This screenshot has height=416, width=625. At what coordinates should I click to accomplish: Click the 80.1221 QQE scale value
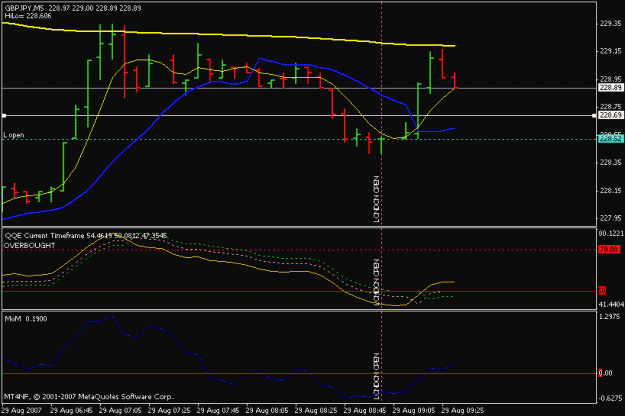pos(611,234)
